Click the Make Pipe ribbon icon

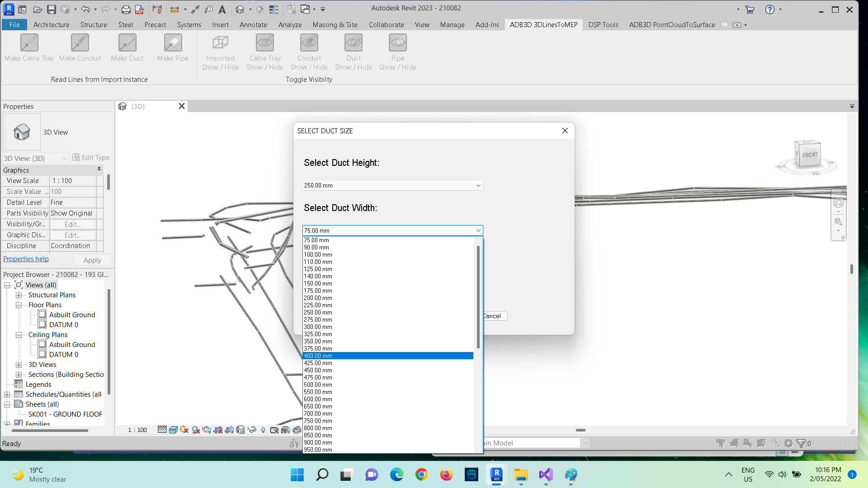pyautogui.click(x=173, y=43)
